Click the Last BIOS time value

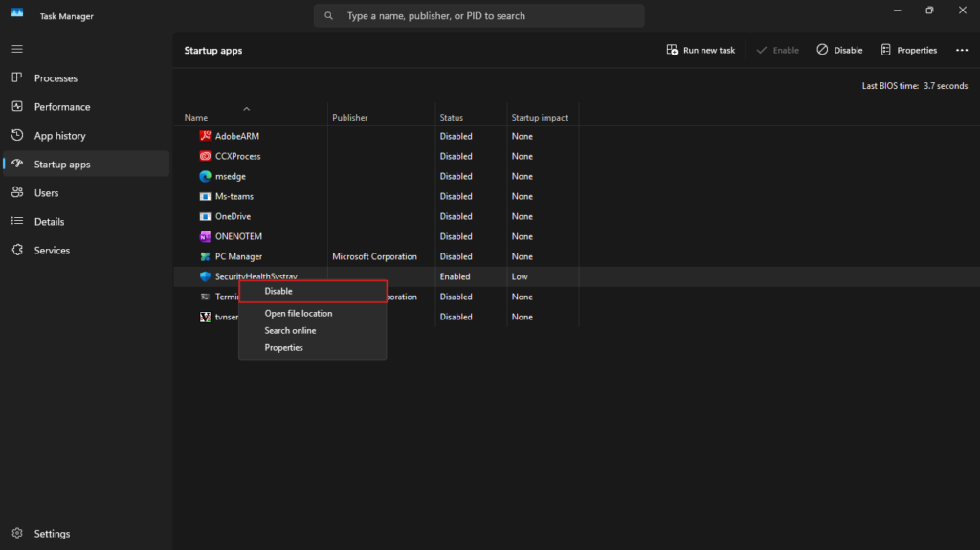click(x=946, y=86)
